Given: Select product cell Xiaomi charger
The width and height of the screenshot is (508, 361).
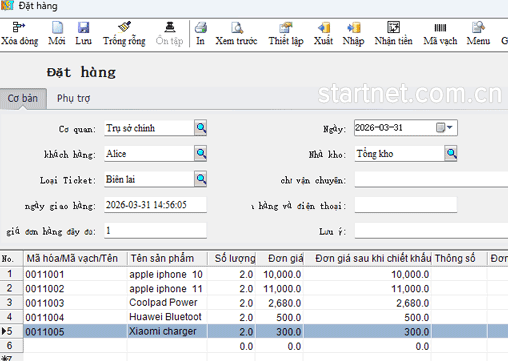Looking at the screenshot, I should (167, 332).
